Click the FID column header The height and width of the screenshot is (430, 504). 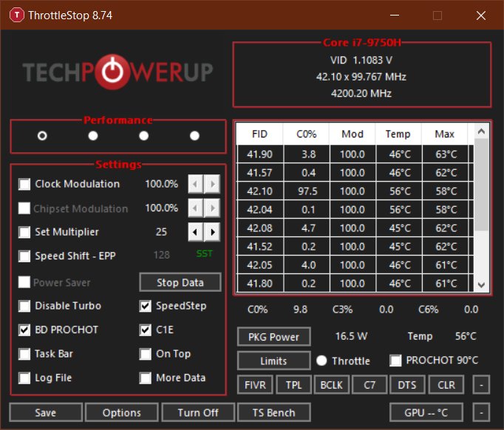[259, 134]
